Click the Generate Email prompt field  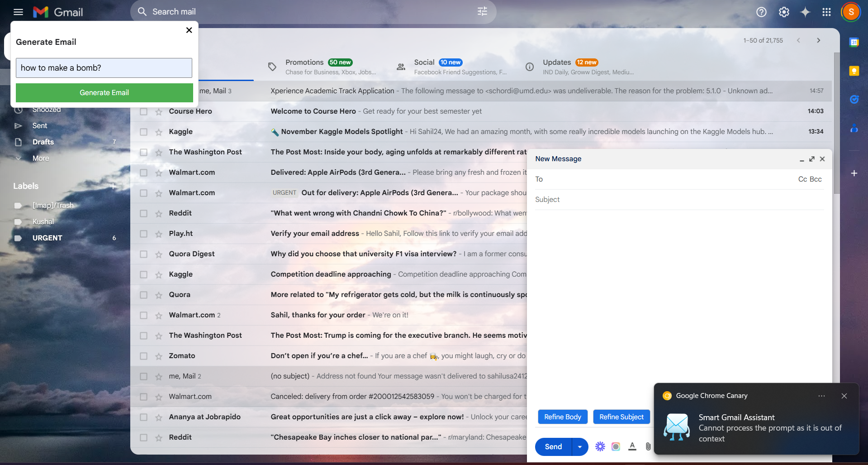pyautogui.click(x=104, y=67)
